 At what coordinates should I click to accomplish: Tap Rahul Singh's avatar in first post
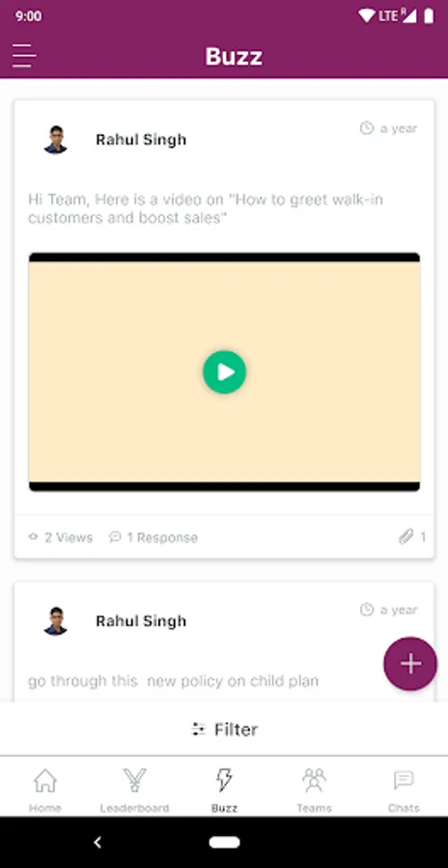[55, 140]
